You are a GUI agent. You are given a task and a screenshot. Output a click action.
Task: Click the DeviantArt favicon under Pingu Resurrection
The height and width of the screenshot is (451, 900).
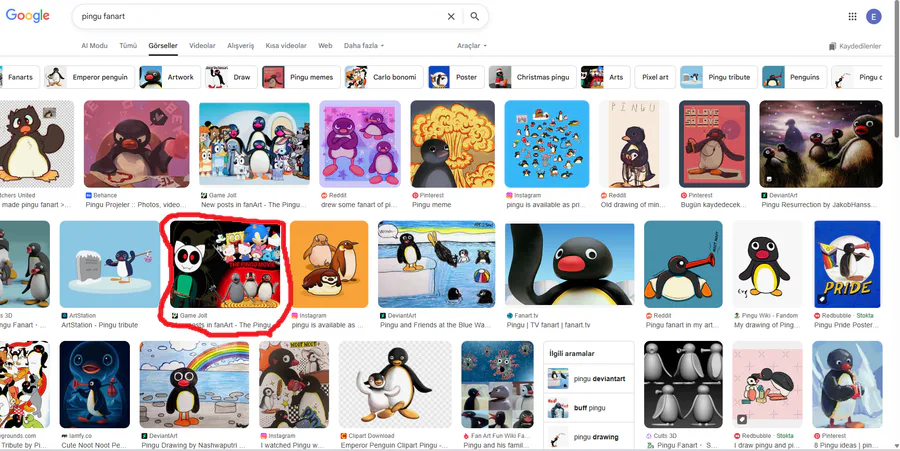click(765, 195)
